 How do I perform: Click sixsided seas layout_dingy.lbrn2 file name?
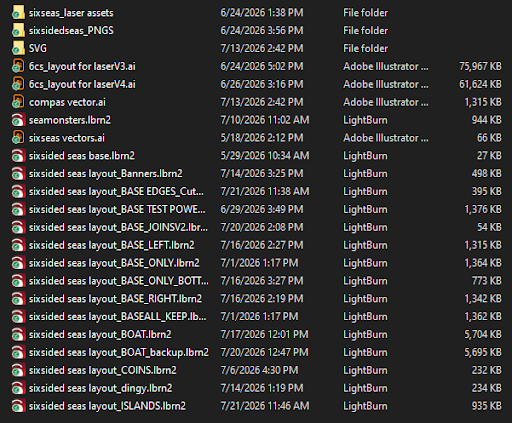pos(100,388)
